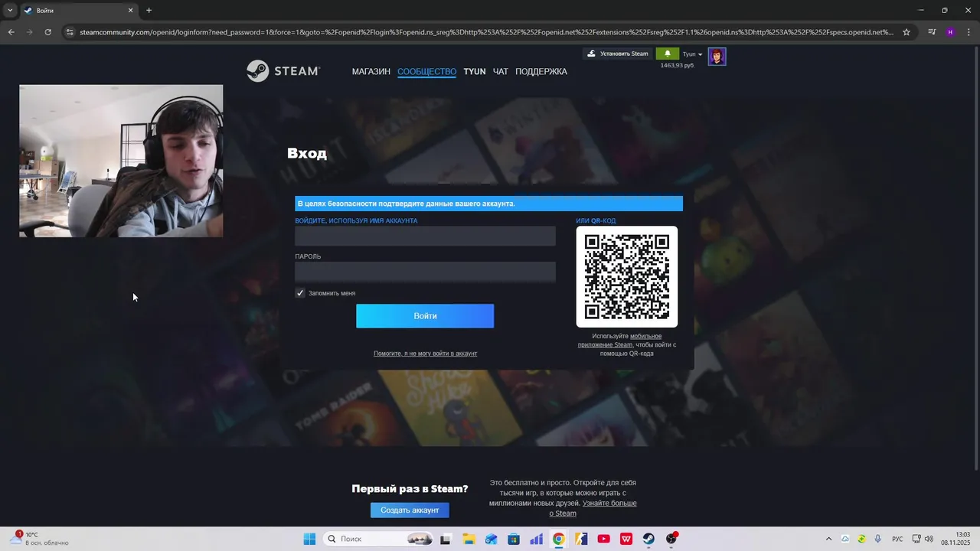Click the Войти sign-in button
980x551 pixels.
pos(425,316)
